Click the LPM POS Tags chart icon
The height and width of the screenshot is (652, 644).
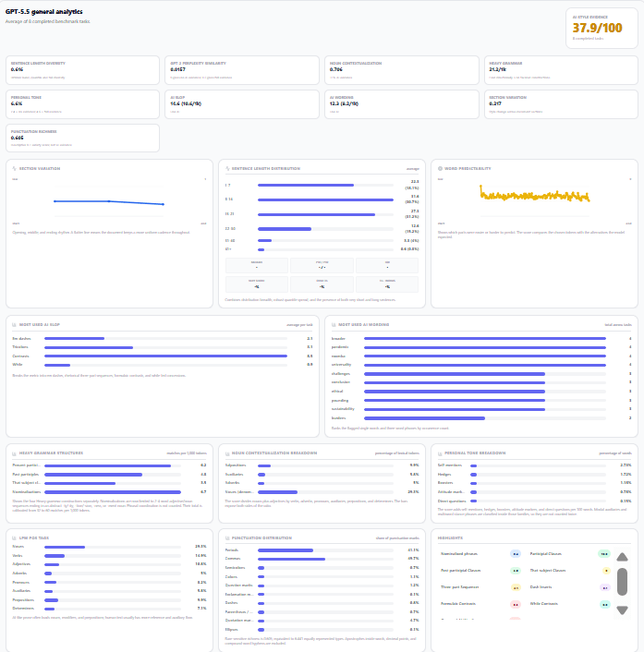click(14, 538)
